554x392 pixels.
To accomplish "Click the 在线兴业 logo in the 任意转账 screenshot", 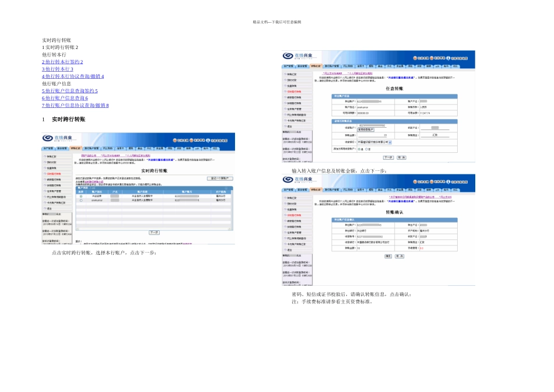I will coord(297,56).
